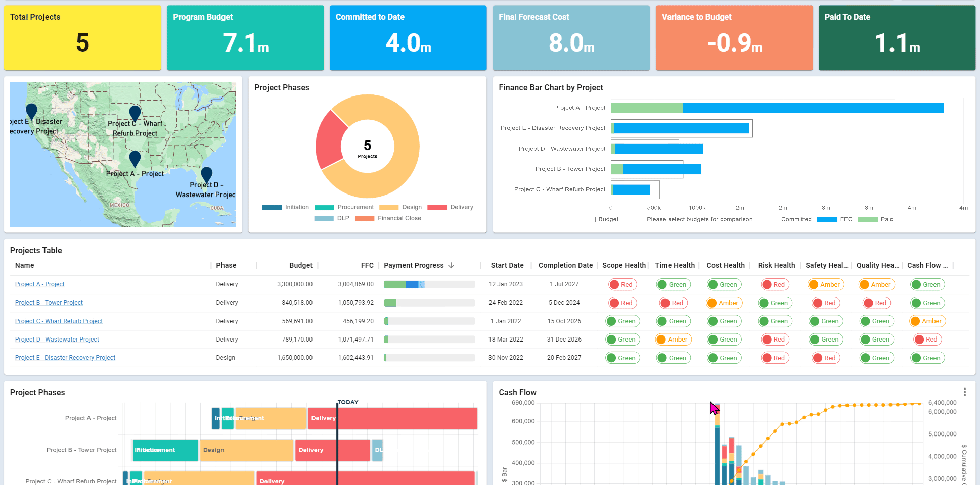Select the Project D Wastewater map pin
The width and height of the screenshot is (980, 485).
pyautogui.click(x=206, y=175)
